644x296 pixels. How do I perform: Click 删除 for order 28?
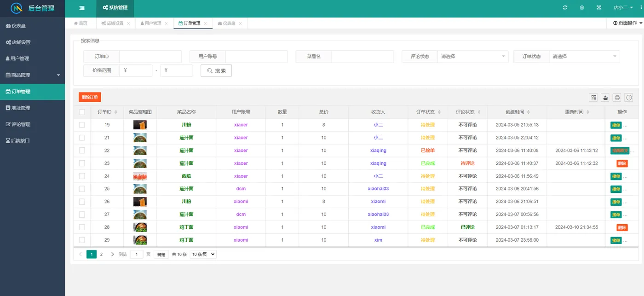pos(622,227)
